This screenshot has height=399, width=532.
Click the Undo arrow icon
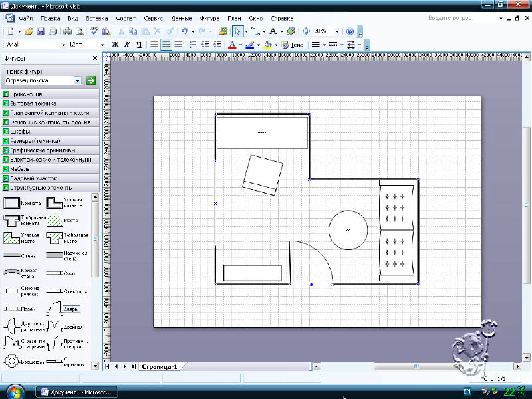(x=184, y=31)
